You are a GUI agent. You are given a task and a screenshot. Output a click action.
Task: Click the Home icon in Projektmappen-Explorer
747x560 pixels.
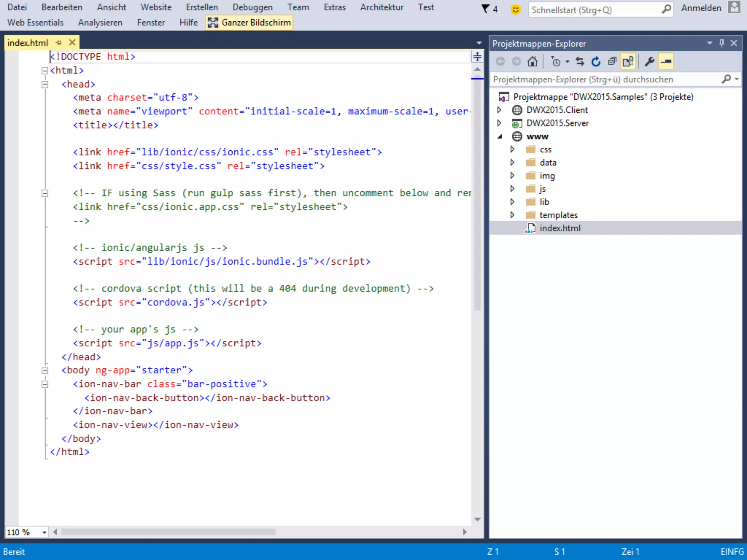click(532, 62)
